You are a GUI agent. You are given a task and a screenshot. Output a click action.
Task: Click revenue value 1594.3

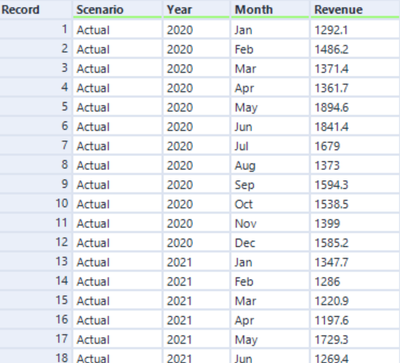(x=355, y=185)
